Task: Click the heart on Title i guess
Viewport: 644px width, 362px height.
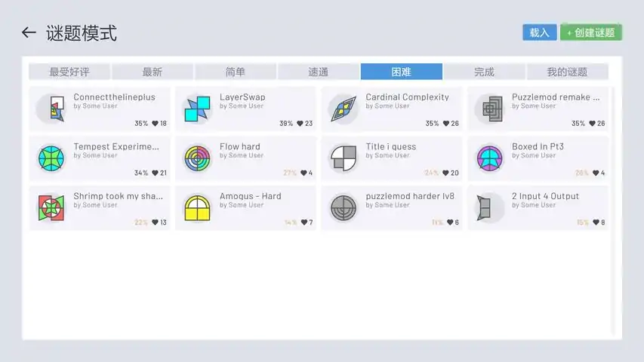Action: click(445, 173)
